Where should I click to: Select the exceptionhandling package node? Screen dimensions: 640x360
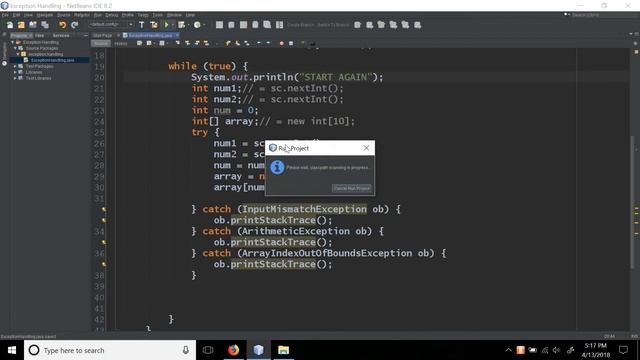45,54
